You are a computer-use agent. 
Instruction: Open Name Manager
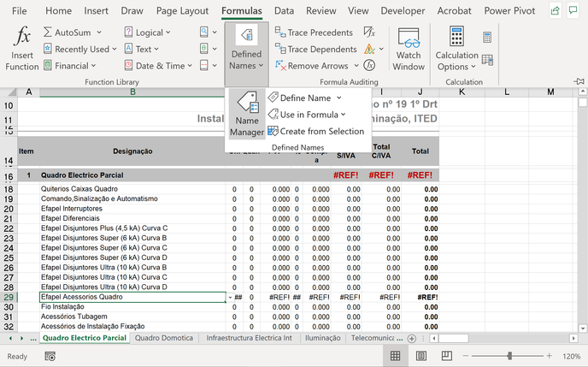pos(247,114)
